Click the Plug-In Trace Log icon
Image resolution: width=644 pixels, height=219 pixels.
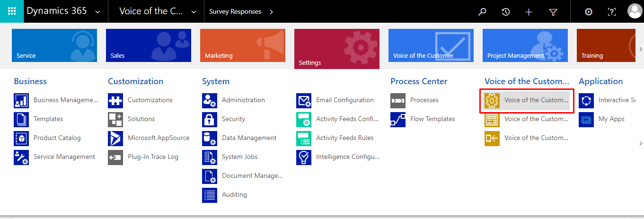pyautogui.click(x=115, y=157)
